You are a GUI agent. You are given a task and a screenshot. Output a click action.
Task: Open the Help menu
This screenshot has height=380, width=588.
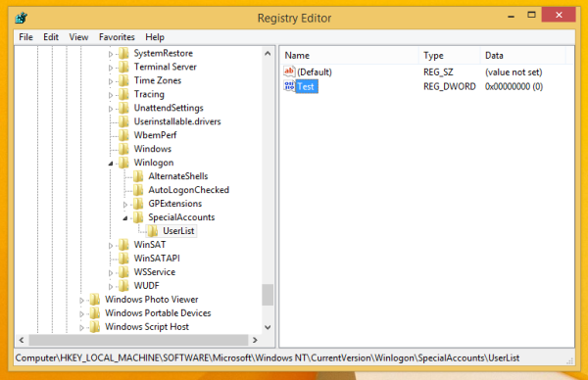pyautogui.click(x=155, y=37)
